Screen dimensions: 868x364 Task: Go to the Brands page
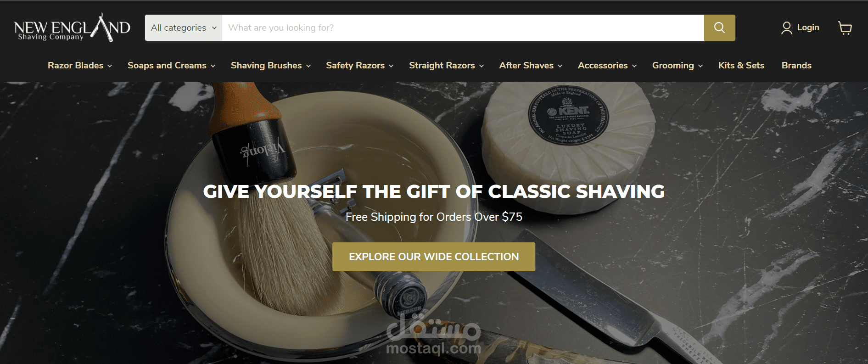click(796, 65)
